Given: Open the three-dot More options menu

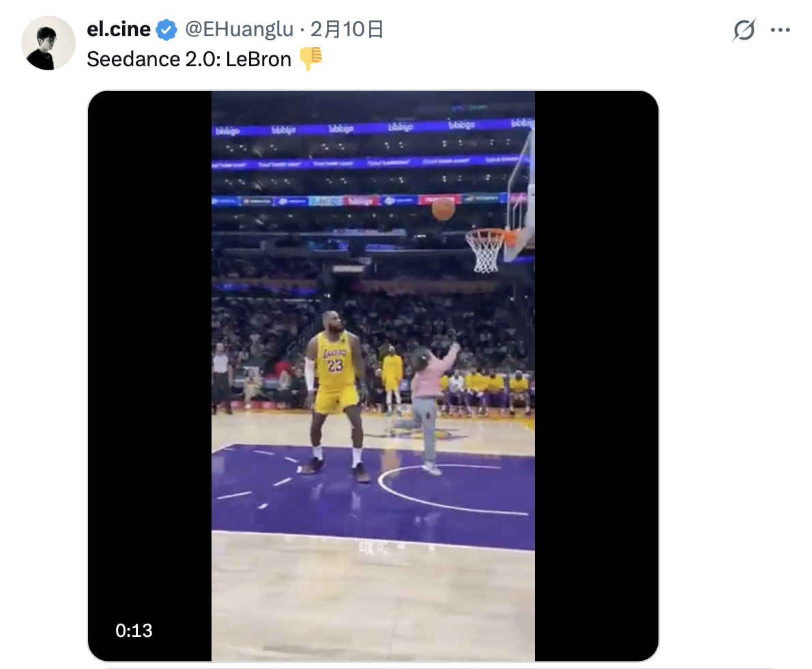Looking at the screenshot, I should click(780, 30).
